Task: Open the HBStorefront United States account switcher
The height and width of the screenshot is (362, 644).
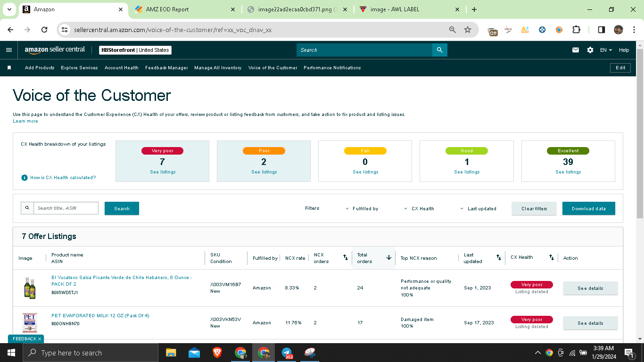Action: click(135, 50)
